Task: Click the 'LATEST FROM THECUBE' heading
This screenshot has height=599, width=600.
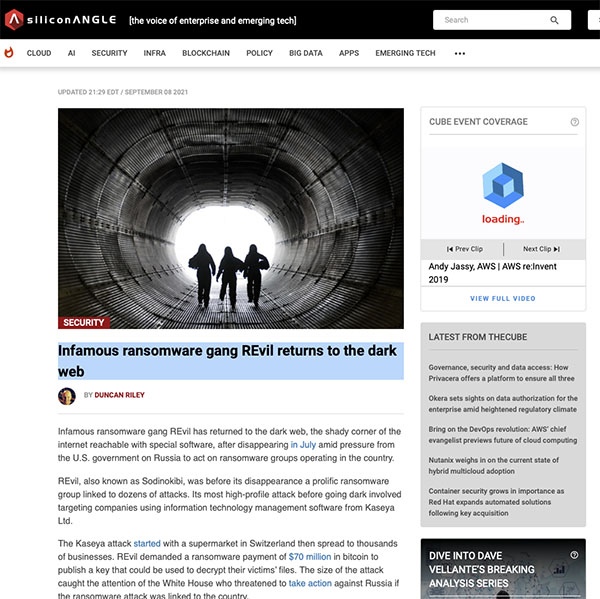Action: [478, 337]
